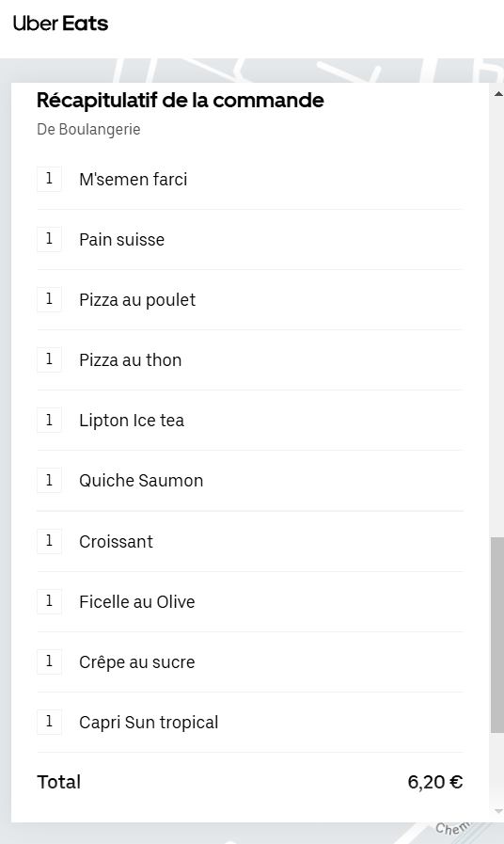Select the M'semen farci item

coord(249,179)
